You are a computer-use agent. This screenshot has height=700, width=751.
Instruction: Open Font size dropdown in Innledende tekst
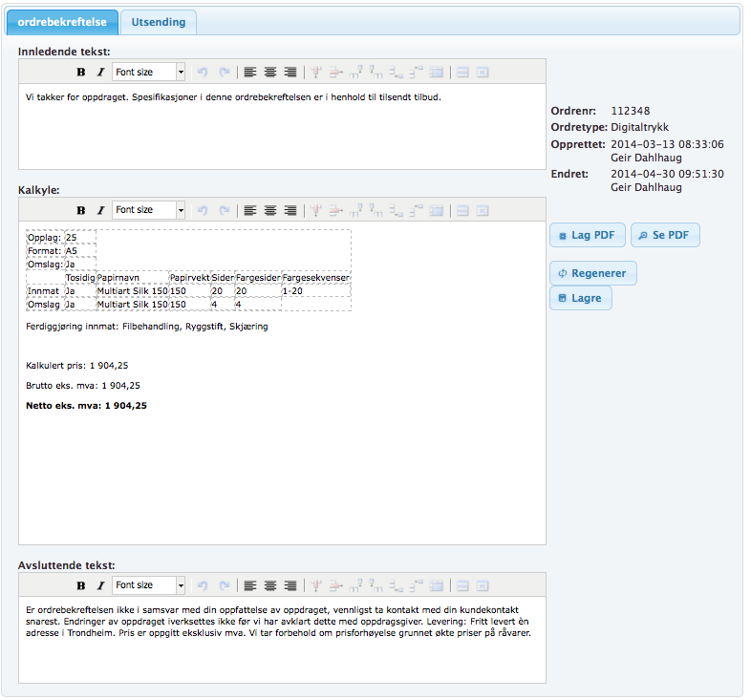149,72
